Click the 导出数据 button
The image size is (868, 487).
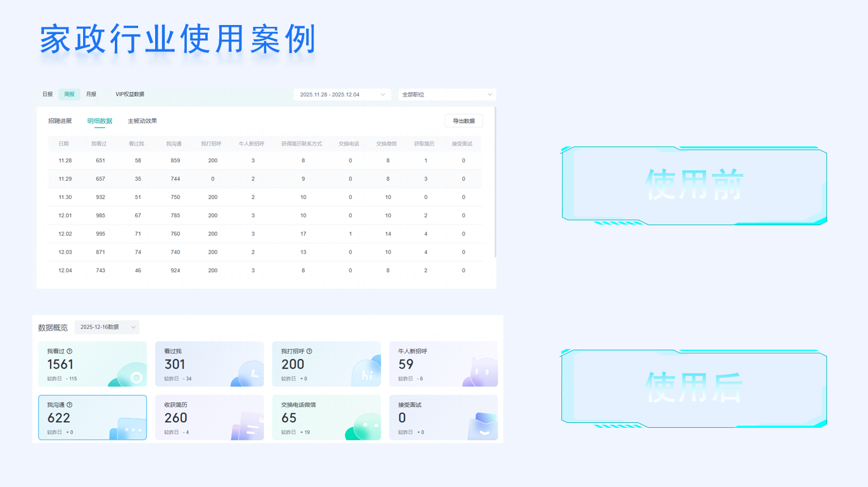click(x=464, y=121)
